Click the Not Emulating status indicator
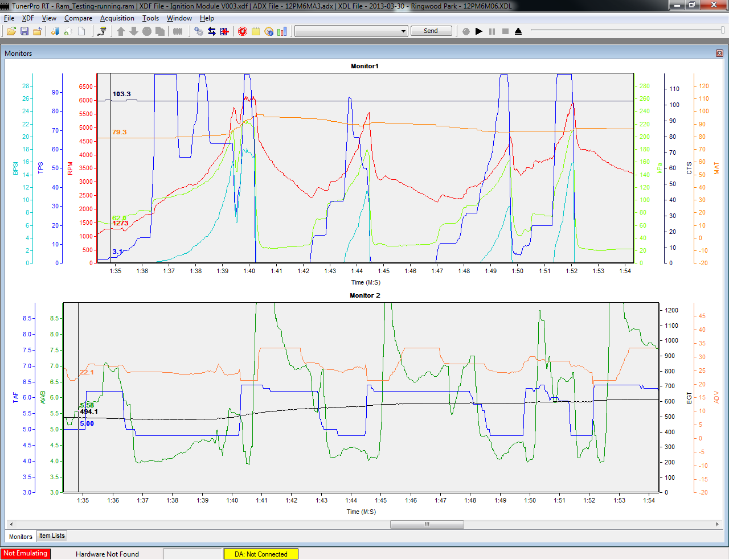The height and width of the screenshot is (560, 729). pos(25,554)
